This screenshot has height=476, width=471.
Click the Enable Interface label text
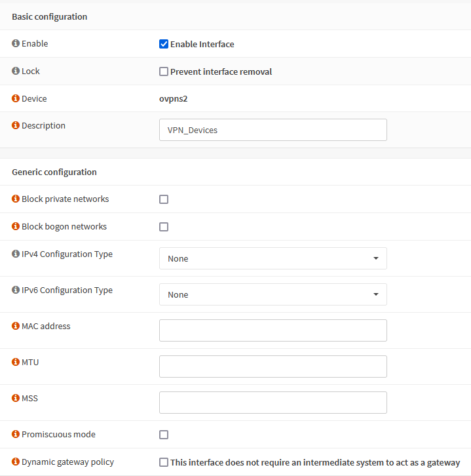point(202,45)
